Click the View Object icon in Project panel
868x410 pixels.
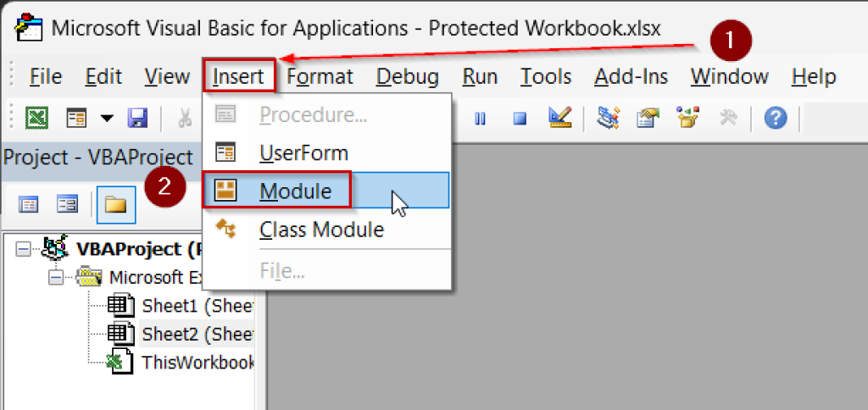point(67,204)
